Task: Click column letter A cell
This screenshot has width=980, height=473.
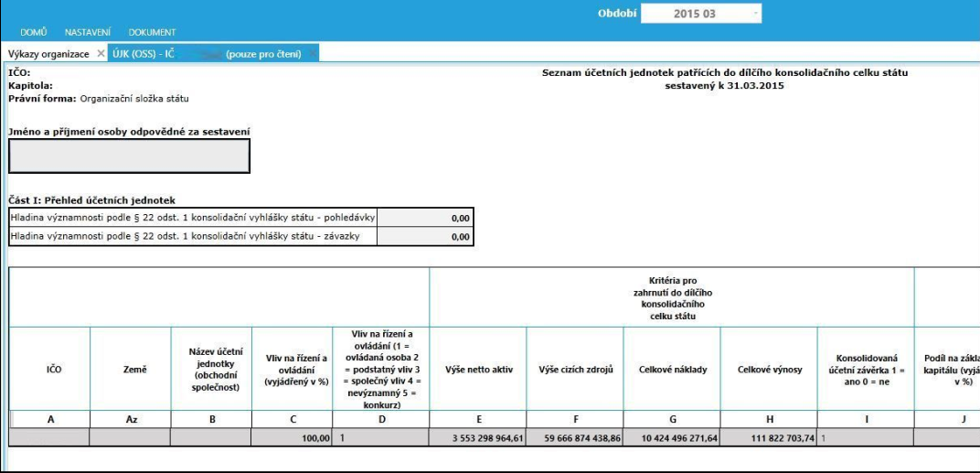Action: [x=49, y=420]
